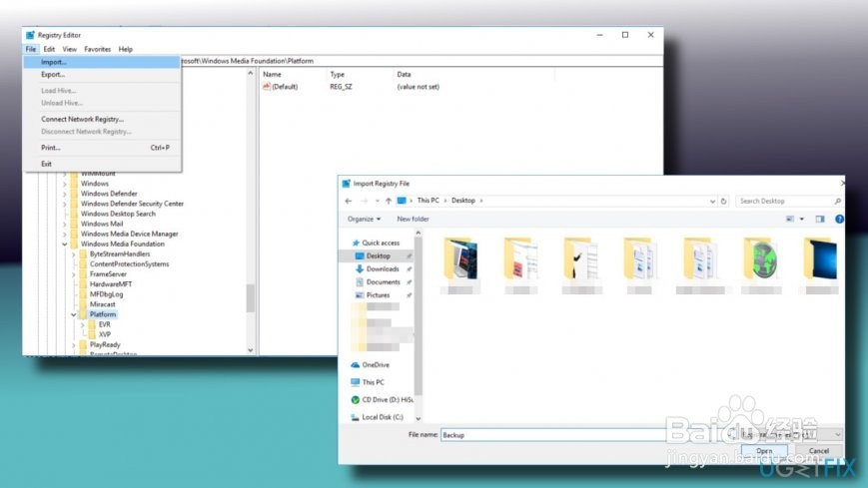Open the Help menu in Registry Editor
This screenshot has height=488, width=868.
tap(126, 49)
